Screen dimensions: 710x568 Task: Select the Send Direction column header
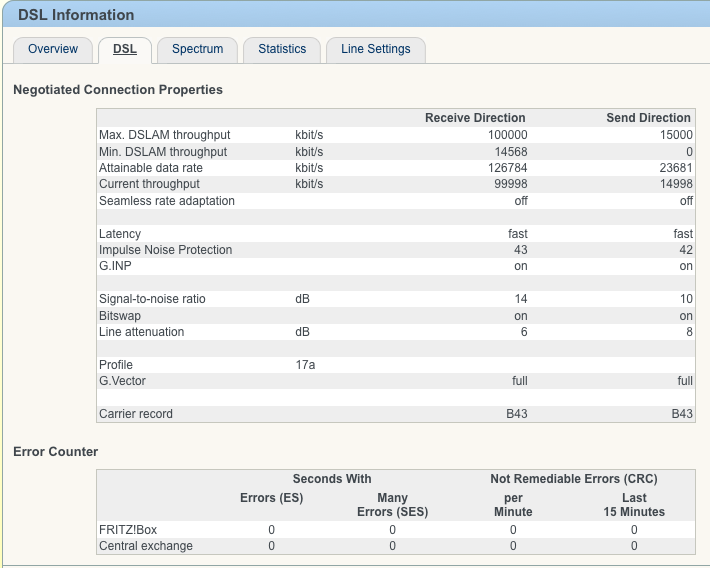(648, 118)
